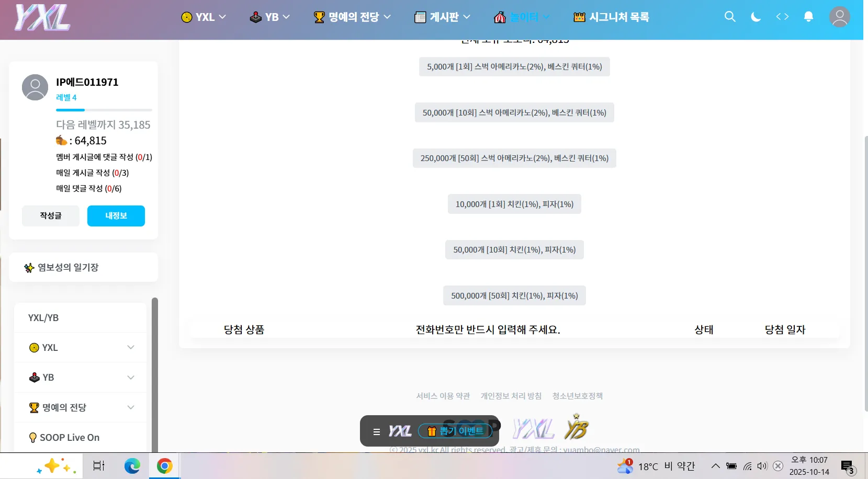The image size is (868, 479).
Task: Expand 명예의 전당 sidebar section
Action: [x=82, y=407]
